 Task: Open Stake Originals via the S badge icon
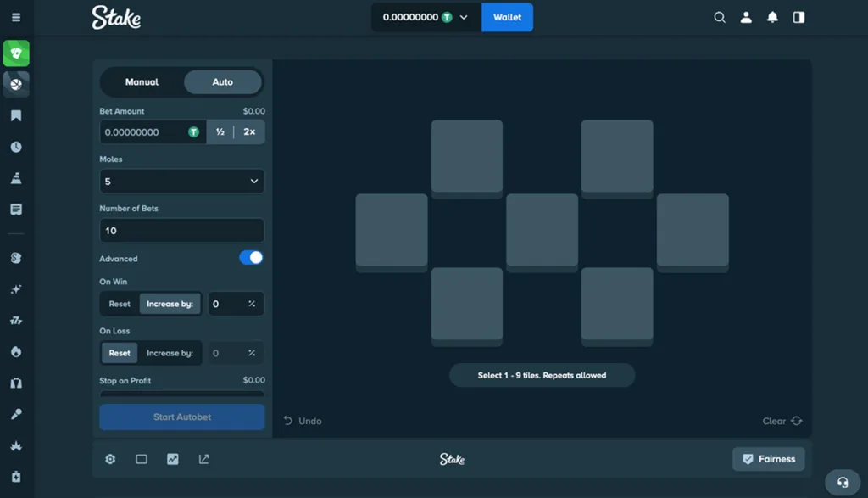[16, 258]
